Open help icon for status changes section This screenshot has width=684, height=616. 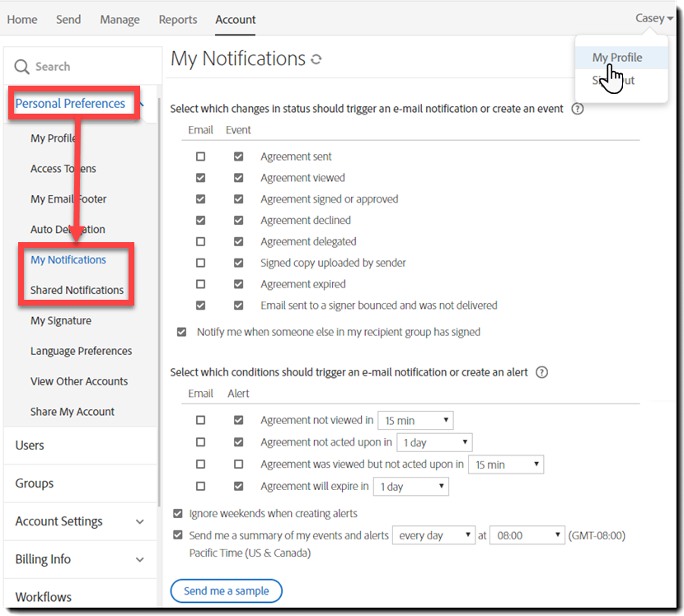click(x=577, y=109)
